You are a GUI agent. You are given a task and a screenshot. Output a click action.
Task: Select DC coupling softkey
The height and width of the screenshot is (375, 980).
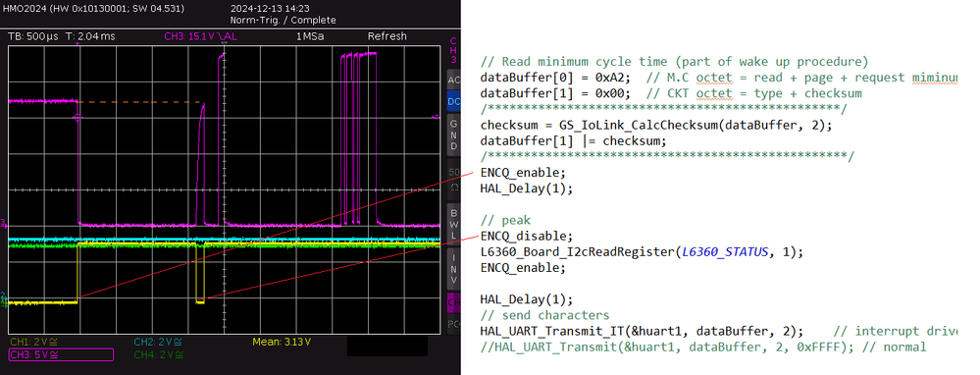click(454, 101)
